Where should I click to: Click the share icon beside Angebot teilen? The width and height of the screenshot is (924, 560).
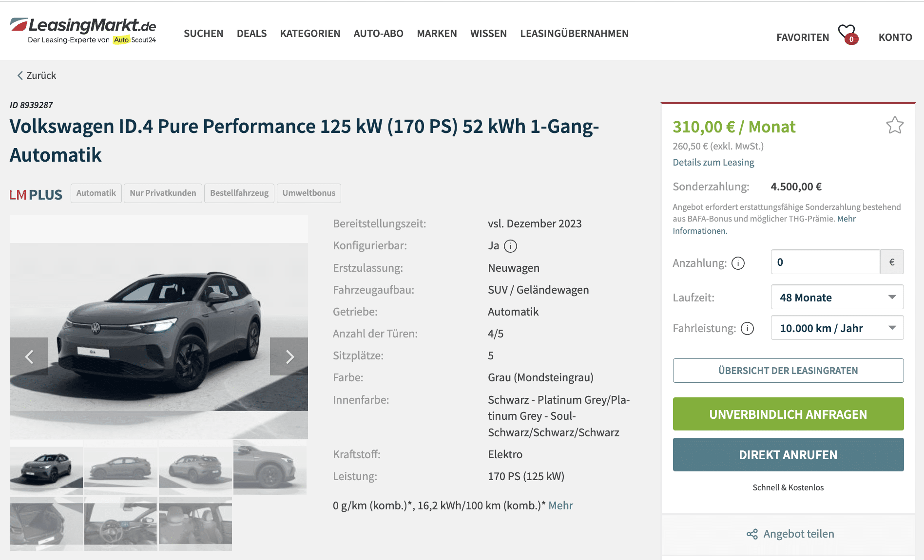click(752, 534)
